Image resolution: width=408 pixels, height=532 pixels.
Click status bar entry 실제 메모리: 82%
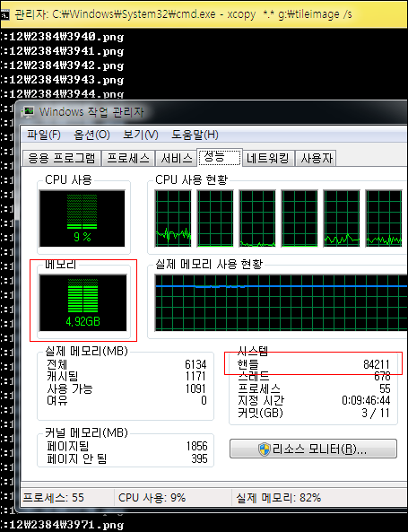[x=279, y=498]
